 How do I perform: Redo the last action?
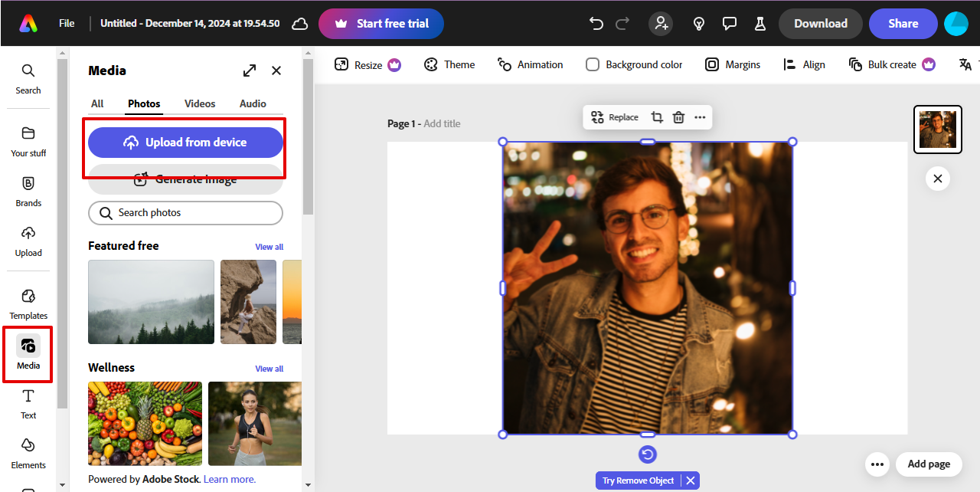click(x=622, y=24)
